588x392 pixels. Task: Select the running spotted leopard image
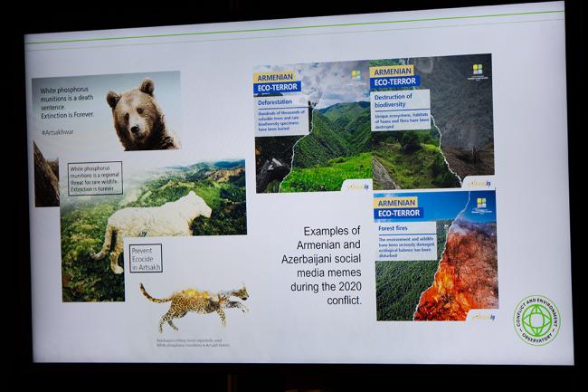point(194,308)
